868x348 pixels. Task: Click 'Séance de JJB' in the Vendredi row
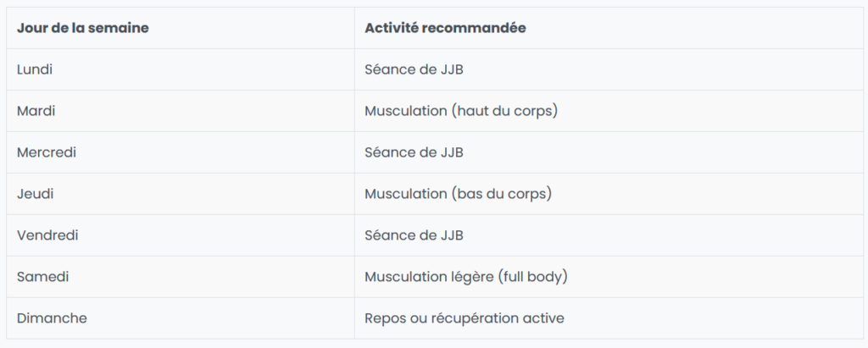tap(609, 235)
